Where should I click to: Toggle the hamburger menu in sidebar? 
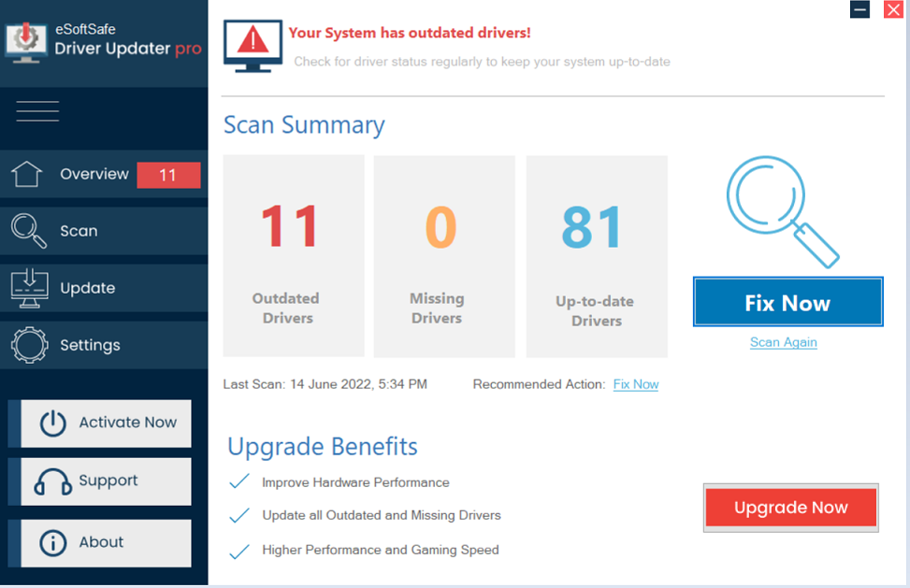pos(37,111)
